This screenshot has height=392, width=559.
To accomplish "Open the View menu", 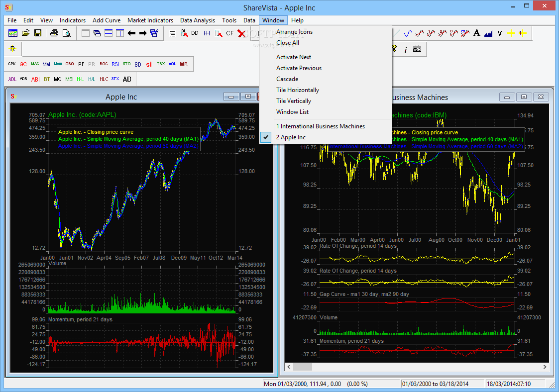I will point(46,20).
